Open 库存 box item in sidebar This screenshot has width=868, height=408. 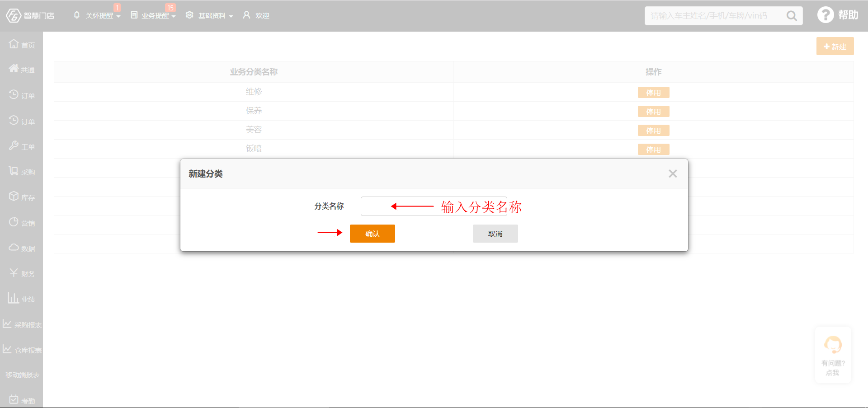click(22, 197)
